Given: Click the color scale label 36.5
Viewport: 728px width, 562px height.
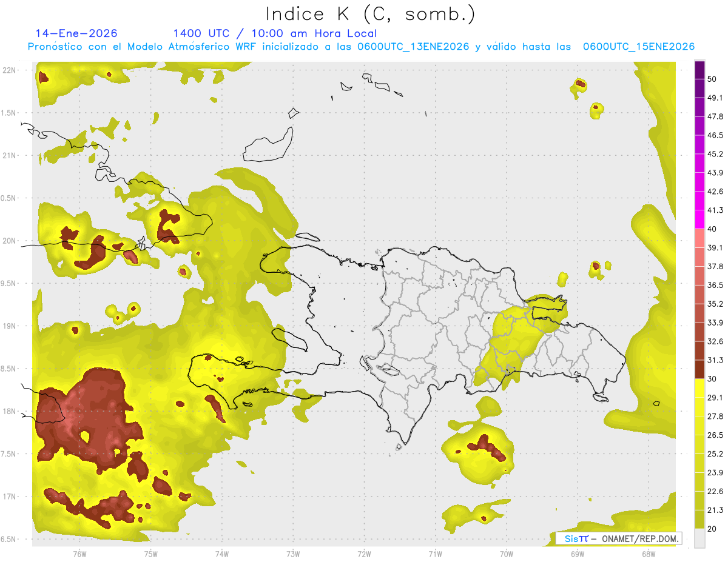Looking at the screenshot, I should pyautogui.click(x=715, y=285).
